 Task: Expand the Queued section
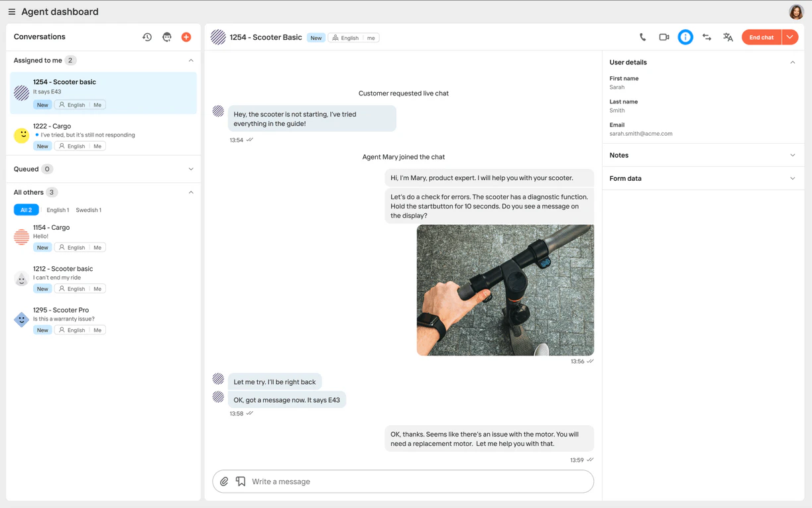point(191,169)
